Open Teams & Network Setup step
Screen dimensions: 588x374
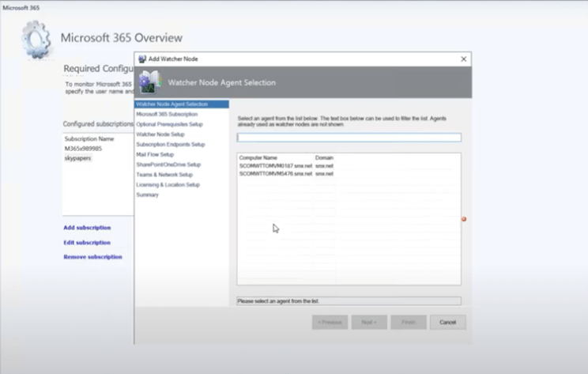tap(164, 175)
